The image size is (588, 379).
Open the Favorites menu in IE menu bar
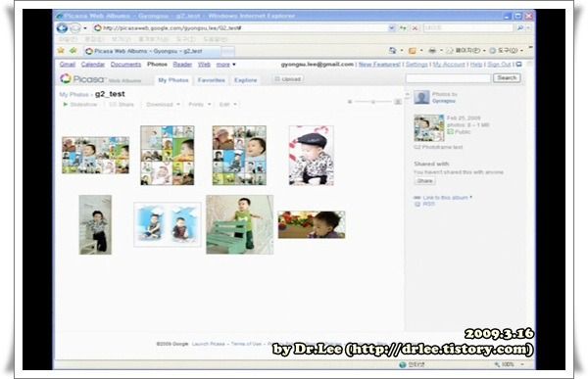(x=154, y=39)
